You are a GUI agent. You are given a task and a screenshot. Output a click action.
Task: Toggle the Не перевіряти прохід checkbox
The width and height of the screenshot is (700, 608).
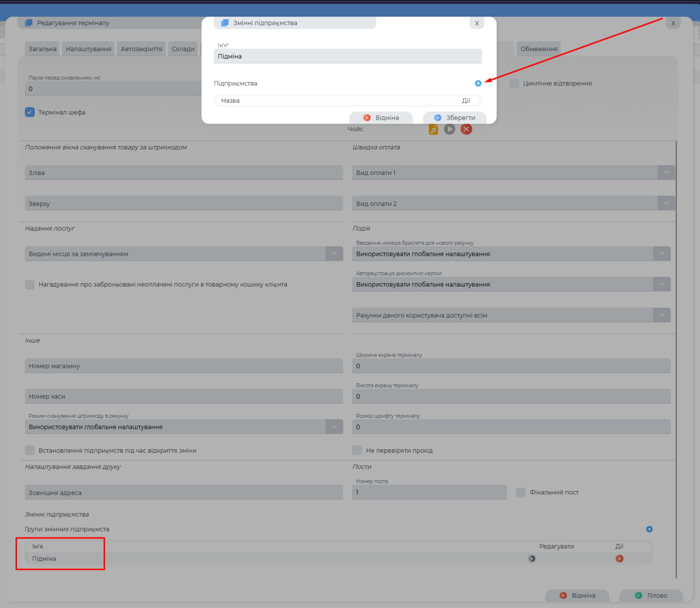(x=357, y=451)
